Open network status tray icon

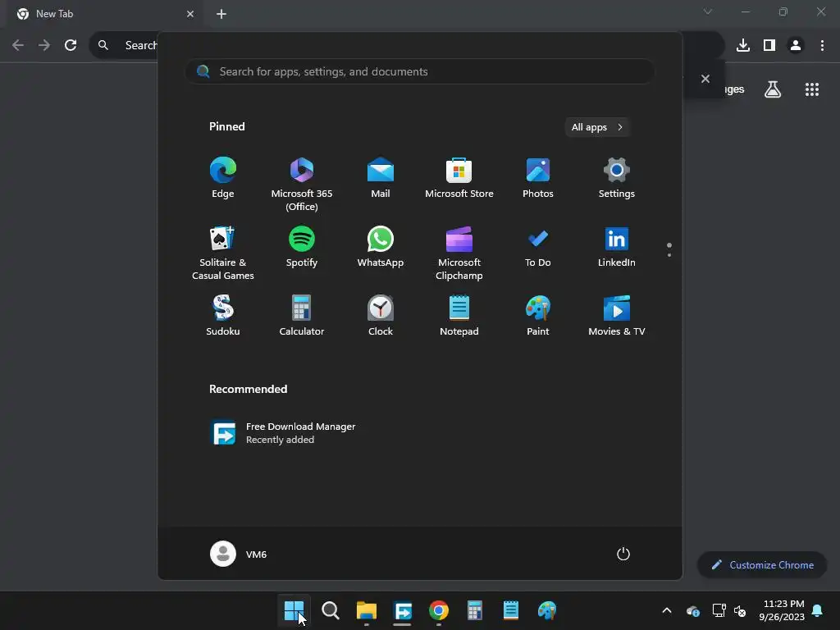coord(719,610)
